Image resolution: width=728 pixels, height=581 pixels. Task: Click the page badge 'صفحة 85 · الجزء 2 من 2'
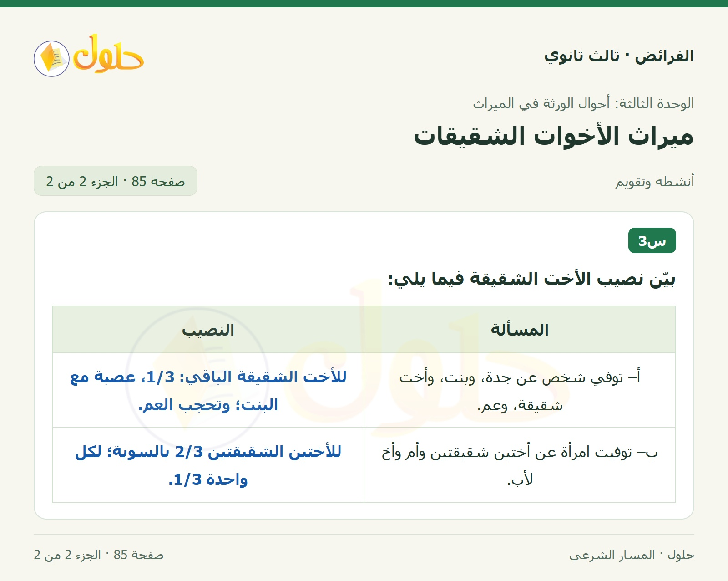click(116, 181)
